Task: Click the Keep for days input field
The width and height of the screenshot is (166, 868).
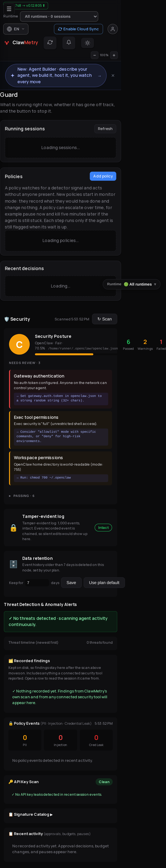Action: pos(37,583)
